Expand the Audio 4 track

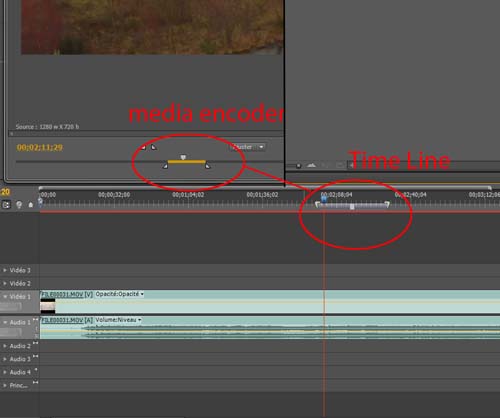(x=5, y=372)
